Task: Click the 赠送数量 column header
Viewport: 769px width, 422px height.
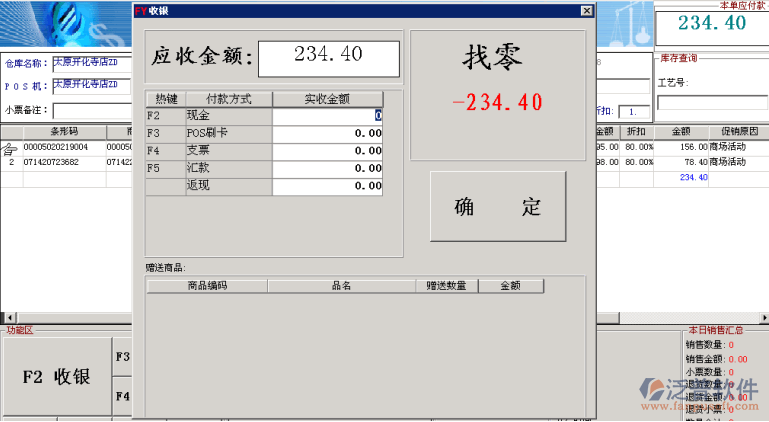Action: tap(445, 286)
